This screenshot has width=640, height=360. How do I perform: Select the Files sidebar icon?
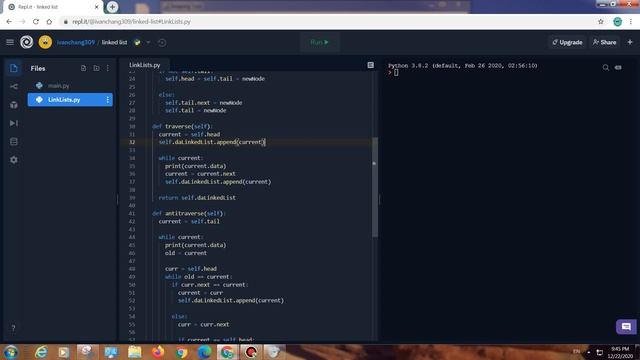[x=13, y=68]
